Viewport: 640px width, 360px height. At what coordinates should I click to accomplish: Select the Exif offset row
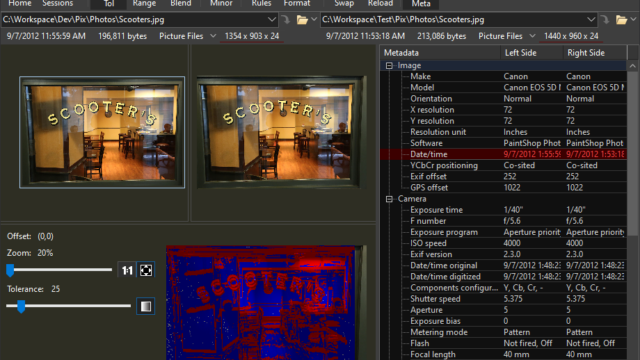504,176
